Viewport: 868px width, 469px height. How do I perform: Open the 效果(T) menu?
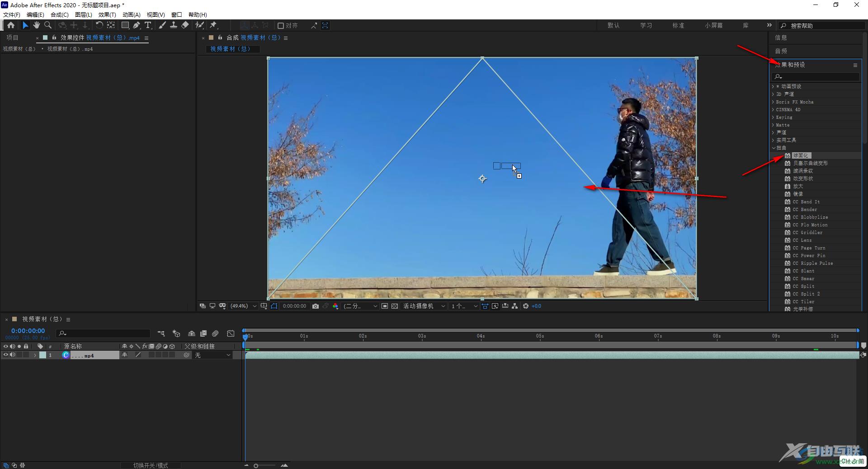[x=107, y=14]
